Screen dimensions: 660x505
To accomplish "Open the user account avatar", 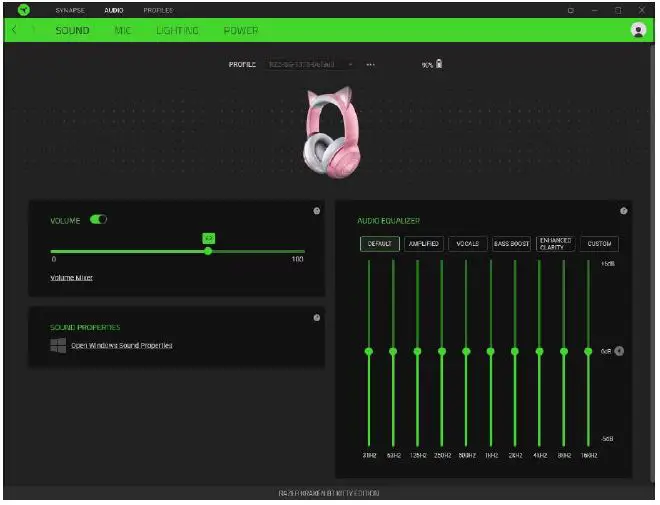I will pyautogui.click(x=638, y=30).
